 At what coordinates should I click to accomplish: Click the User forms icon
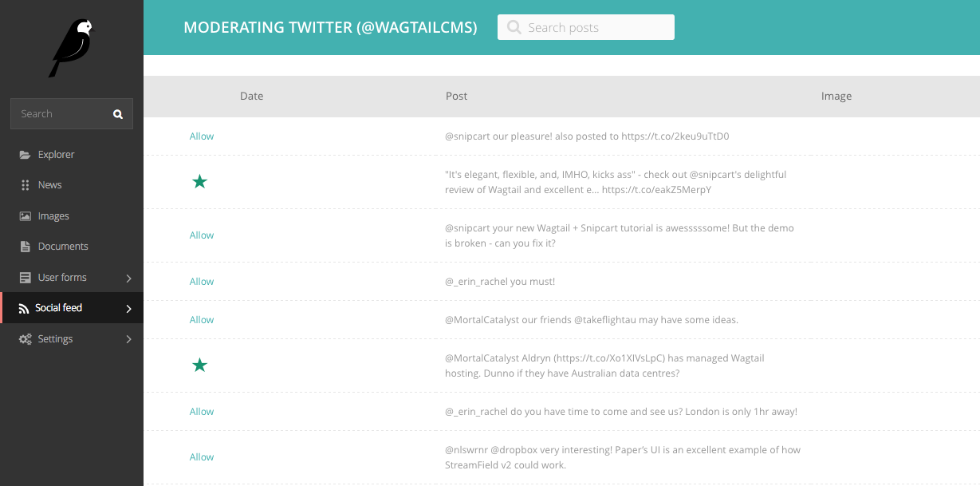coord(25,278)
